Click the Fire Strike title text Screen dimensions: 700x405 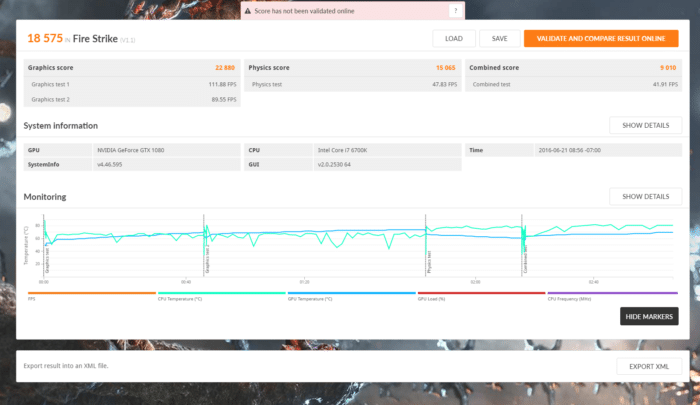(95, 39)
